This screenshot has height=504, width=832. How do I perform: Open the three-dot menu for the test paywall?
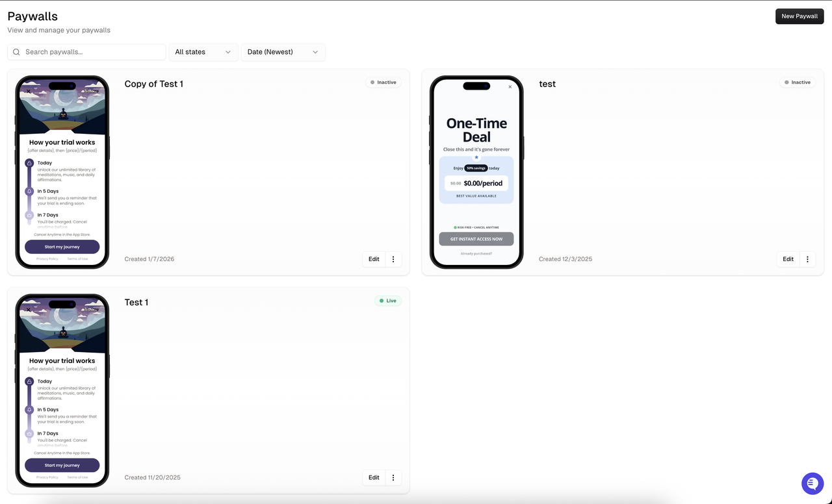(x=807, y=259)
